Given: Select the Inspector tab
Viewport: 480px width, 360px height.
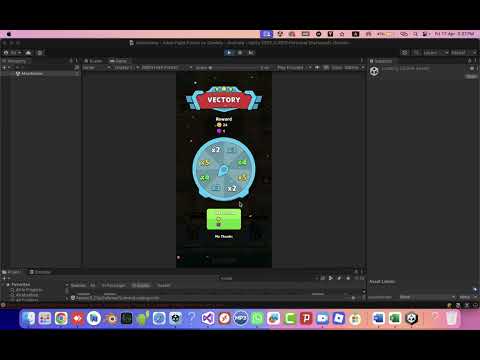Looking at the screenshot, I should (x=382, y=61).
